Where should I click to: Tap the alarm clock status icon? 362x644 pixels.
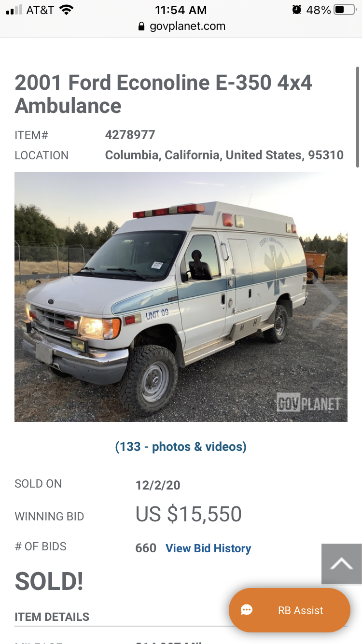pyautogui.click(x=297, y=10)
